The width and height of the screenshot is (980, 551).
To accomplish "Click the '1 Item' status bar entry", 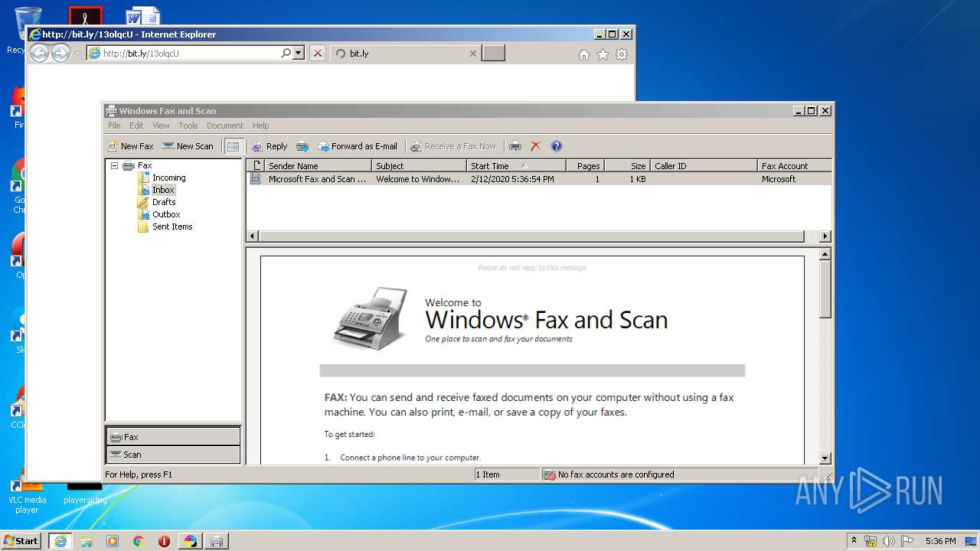I will pos(488,474).
